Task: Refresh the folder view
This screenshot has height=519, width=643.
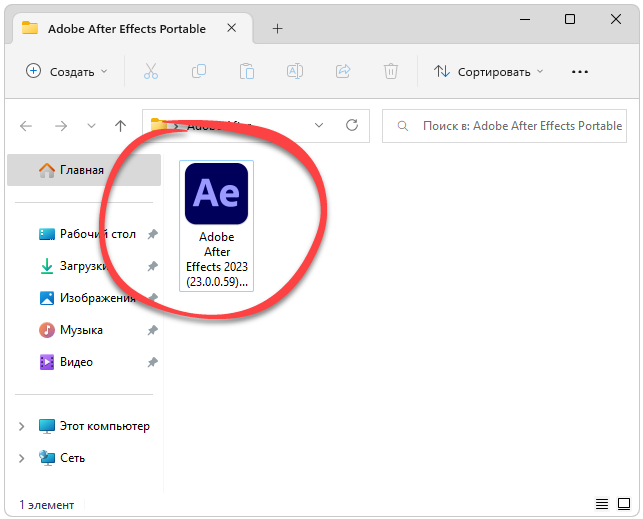Action: click(352, 125)
